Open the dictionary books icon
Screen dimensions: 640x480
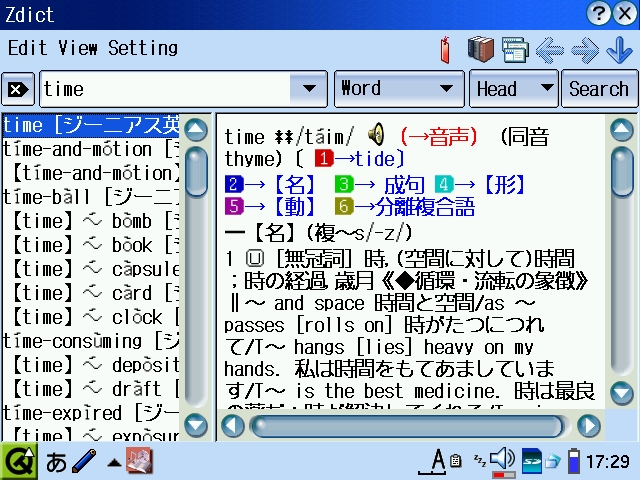(482, 48)
